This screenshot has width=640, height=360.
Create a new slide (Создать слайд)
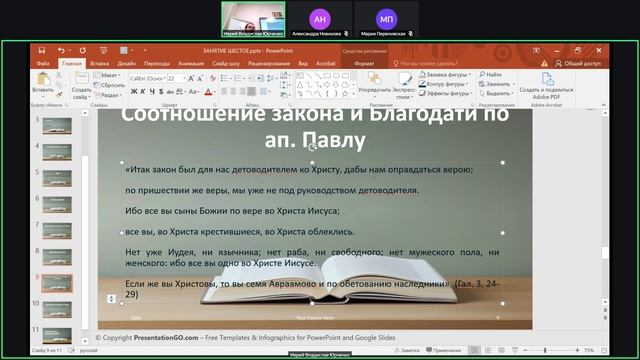coord(81,87)
